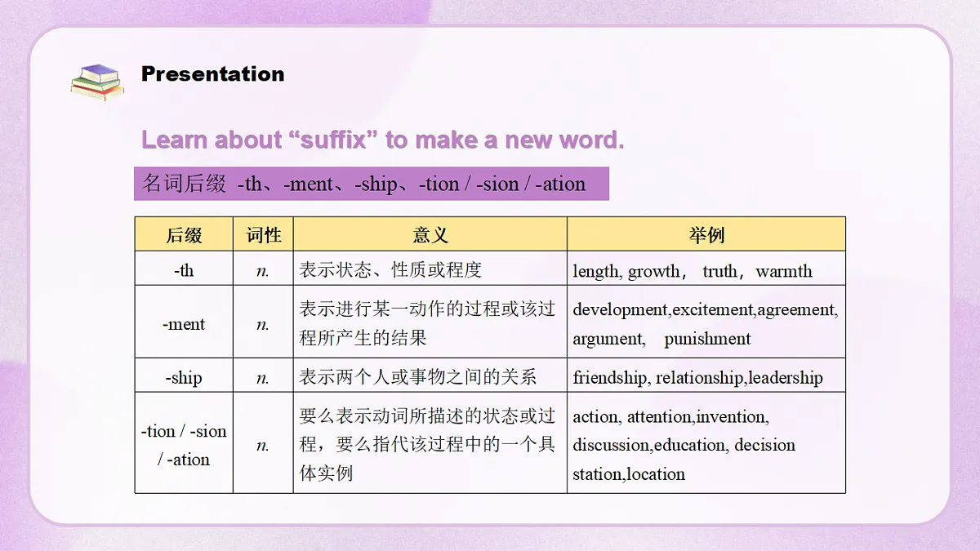Click the 'n.' cell in the -th row
Screen dimensions: 980x551
(x=263, y=269)
